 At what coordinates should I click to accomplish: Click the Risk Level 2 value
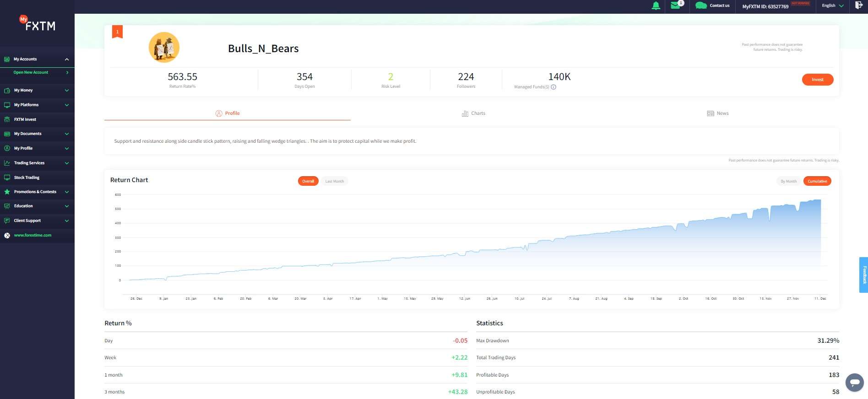coord(391,77)
